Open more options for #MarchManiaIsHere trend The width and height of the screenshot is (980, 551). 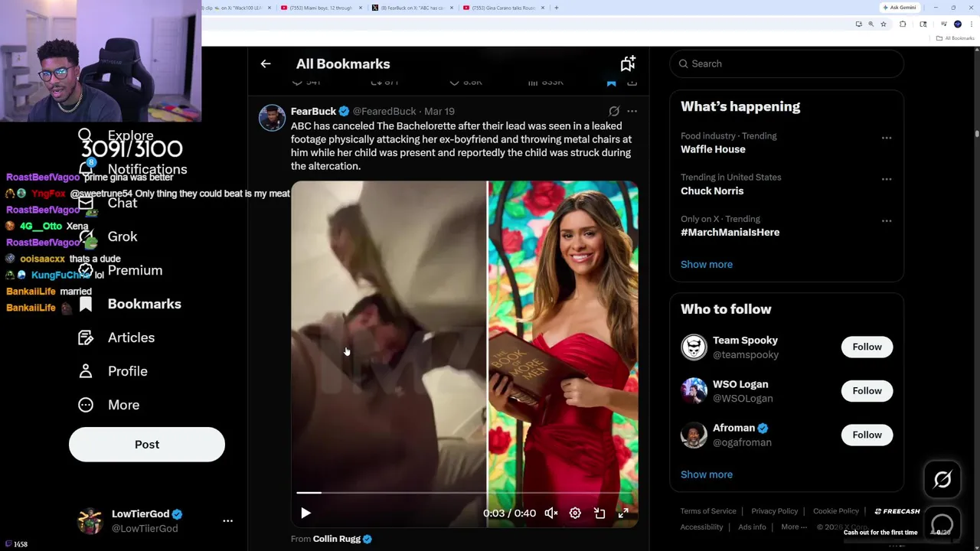[x=887, y=220]
